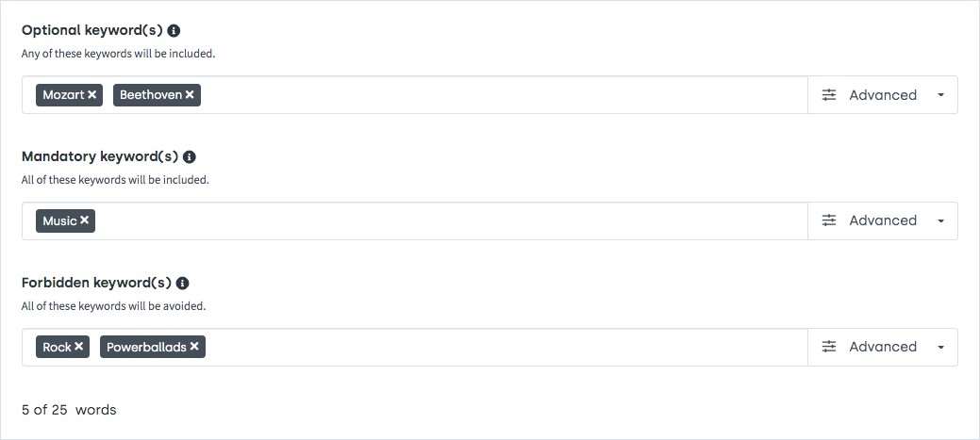The width and height of the screenshot is (980, 440).
Task: Show info about Optional keywords
Action: 174,30
